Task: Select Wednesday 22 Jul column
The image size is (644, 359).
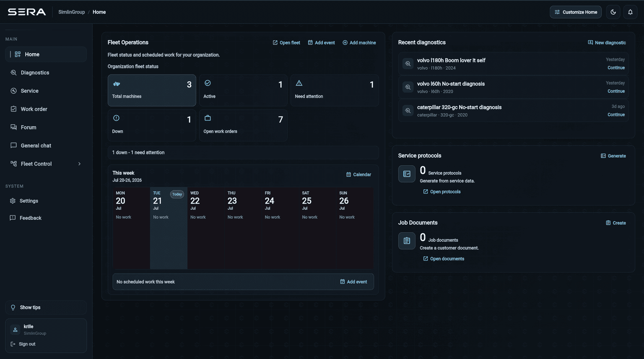Action: (x=206, y=228)
